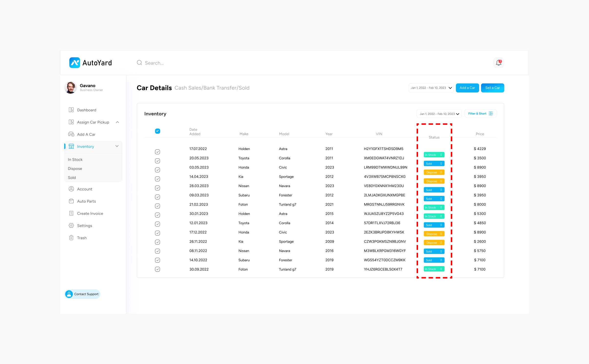Image resolution: width=589 pixels, height=364 pixels.
Task: Expand the Inventory sidebar chevron
Action: [x=117, y=146]
